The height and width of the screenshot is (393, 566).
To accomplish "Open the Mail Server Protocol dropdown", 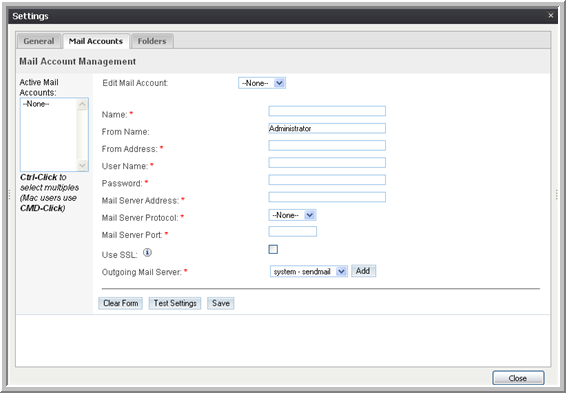I will (292, 215).
